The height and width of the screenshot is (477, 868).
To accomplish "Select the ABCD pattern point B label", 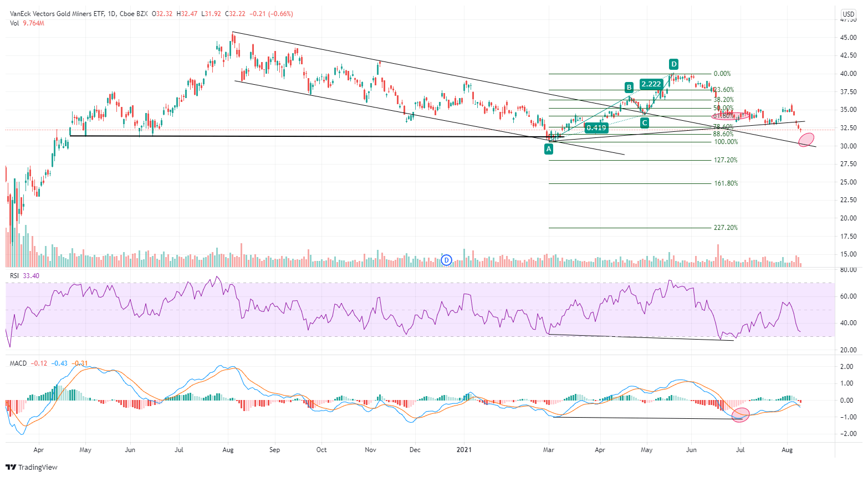I will point(629,87).
